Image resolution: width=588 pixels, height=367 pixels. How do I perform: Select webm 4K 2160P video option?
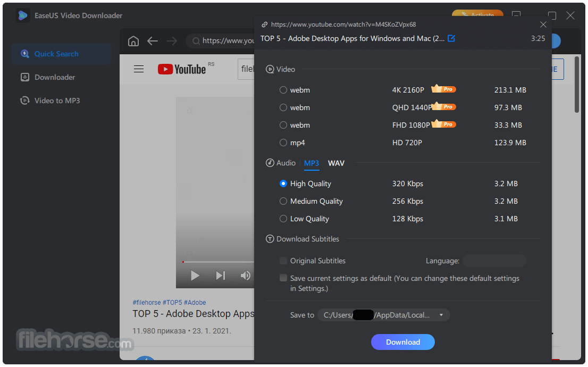coord(283,90)
